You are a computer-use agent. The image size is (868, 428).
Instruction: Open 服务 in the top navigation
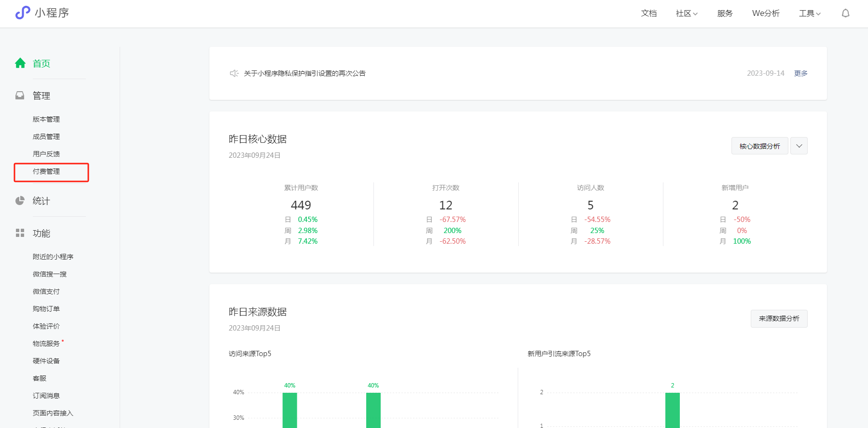[725, 14]
